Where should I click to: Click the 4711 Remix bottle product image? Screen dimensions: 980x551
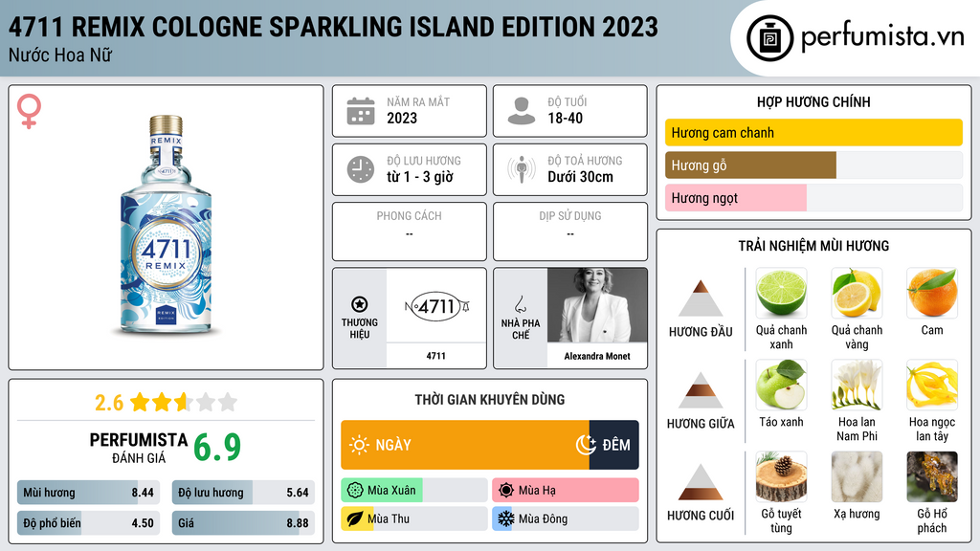167,225
